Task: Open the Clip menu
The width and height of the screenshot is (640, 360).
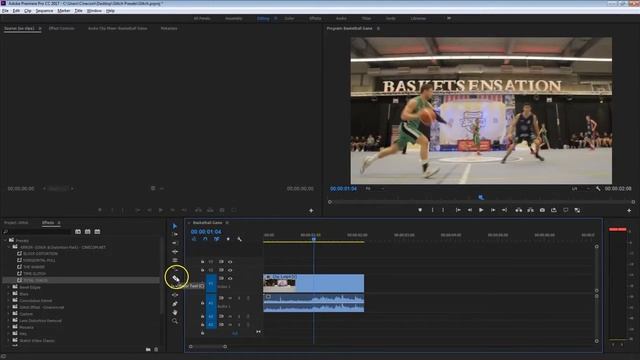Action: point(28,11)
